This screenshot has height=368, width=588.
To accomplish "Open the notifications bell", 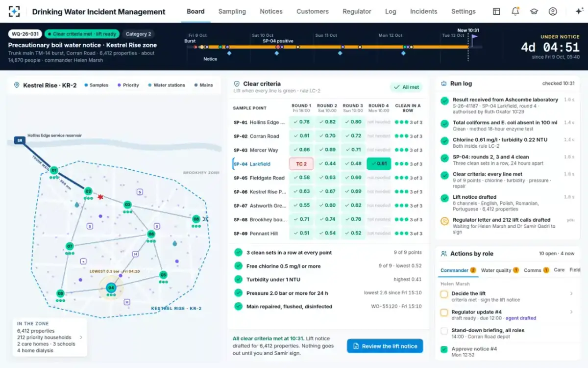I will (x=515, y=11).
